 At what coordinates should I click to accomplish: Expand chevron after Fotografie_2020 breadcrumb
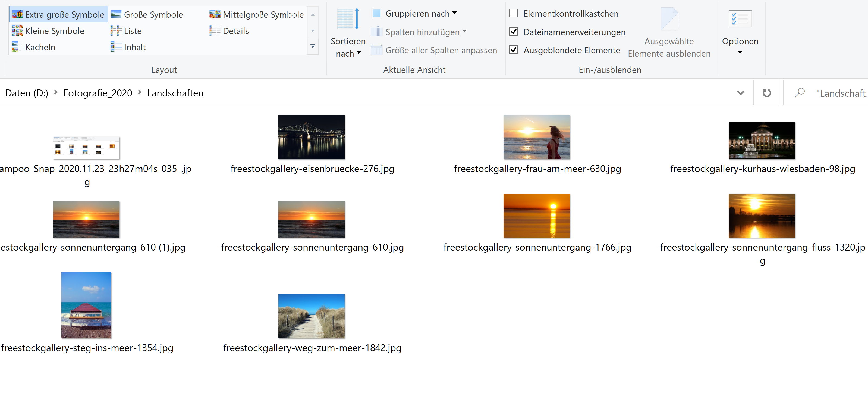[x=140, y=92]
